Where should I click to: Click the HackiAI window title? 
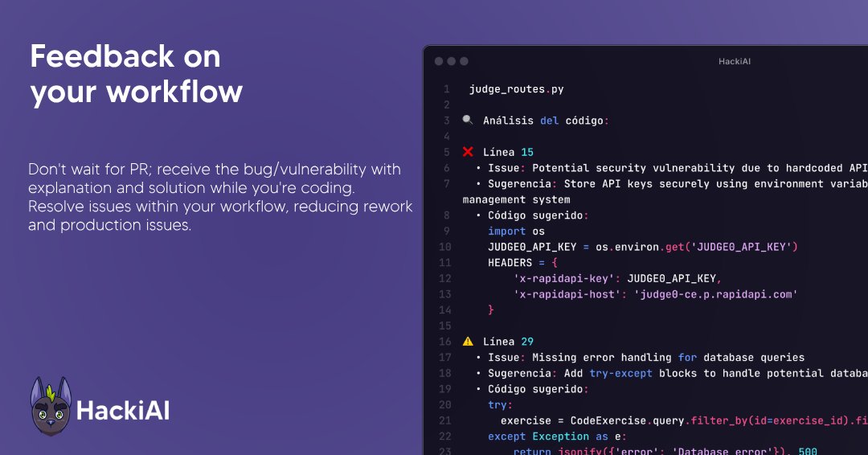[735, 61]
